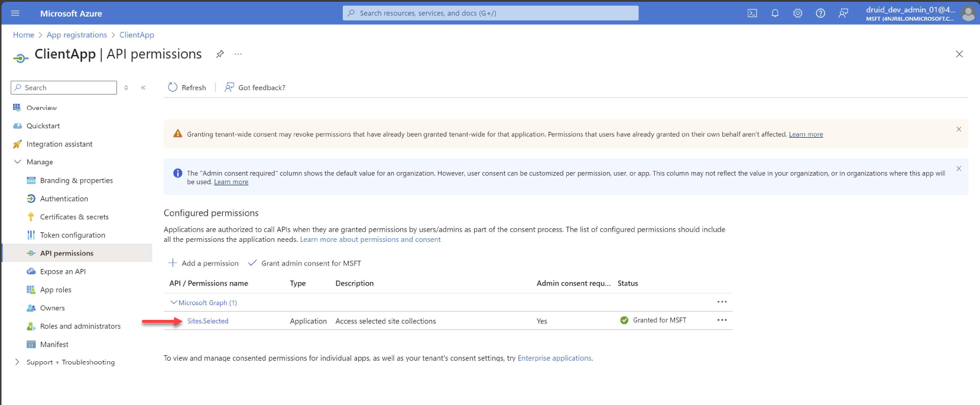Dismiss the tenant-wide consent warning banner
The width and height of the screenshot is (980, 405).
tap(959, 129)
